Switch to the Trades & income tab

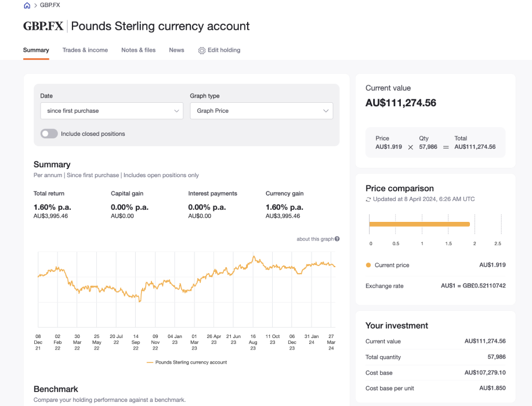85,50
